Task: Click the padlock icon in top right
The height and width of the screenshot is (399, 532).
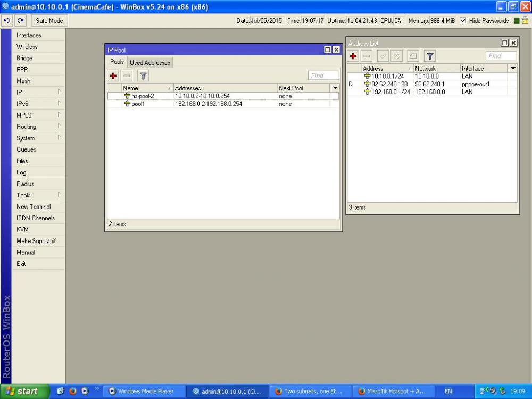Action: click(525, 21)
